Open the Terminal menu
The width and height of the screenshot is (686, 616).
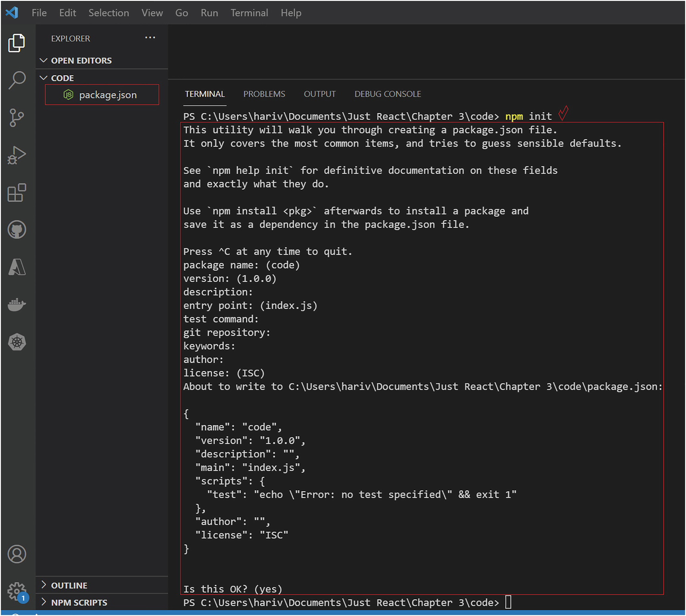[x=249, y=13]
